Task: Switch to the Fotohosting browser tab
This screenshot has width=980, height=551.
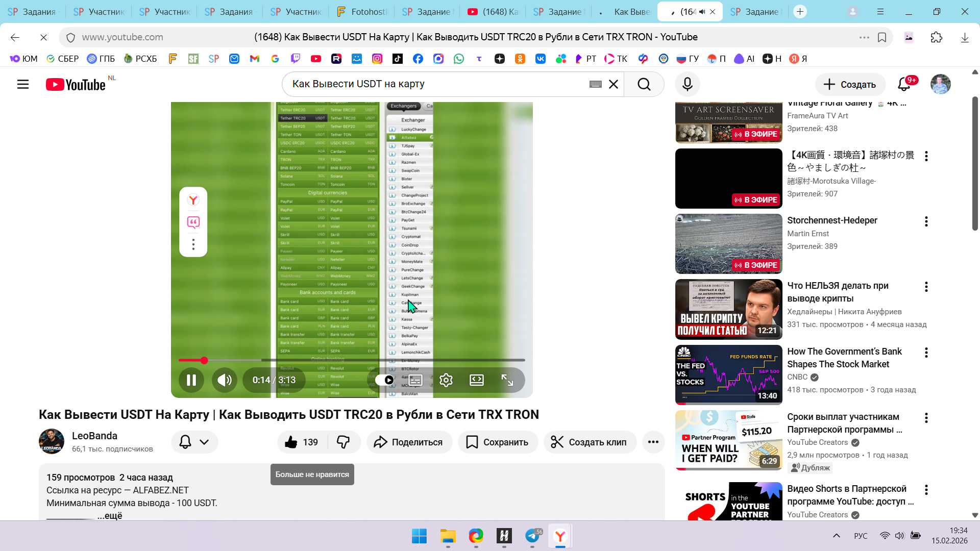Action: click(x=362, y=12)
